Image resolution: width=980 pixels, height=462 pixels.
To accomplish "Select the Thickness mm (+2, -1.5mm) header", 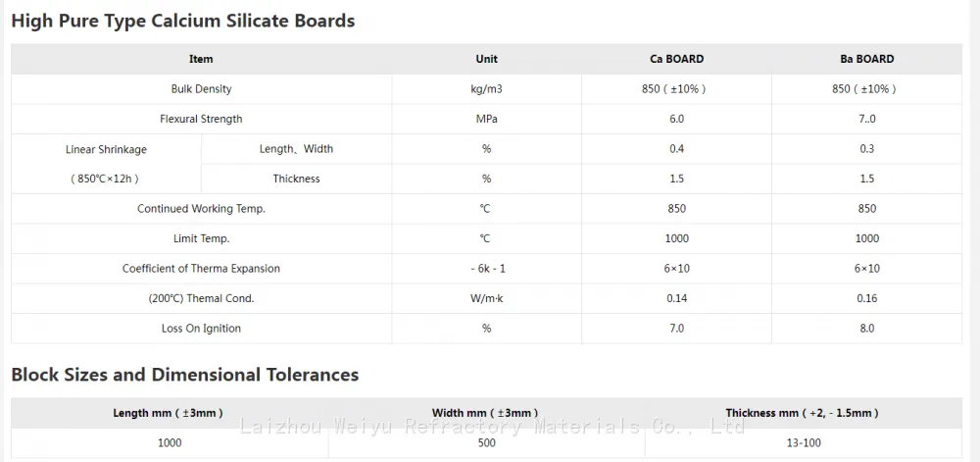I will [x=804, y=413].
